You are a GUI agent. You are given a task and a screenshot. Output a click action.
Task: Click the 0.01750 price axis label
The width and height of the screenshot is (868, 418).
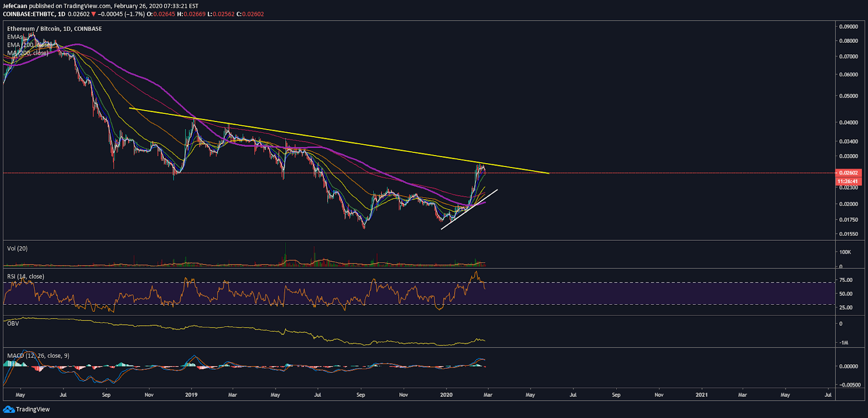tap(848, 220)
